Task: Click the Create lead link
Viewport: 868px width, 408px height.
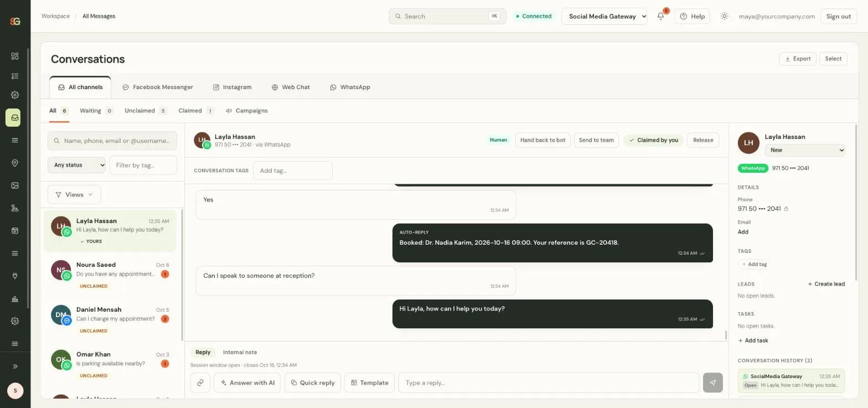Action: pyautogui.click(x=826, y=284)
